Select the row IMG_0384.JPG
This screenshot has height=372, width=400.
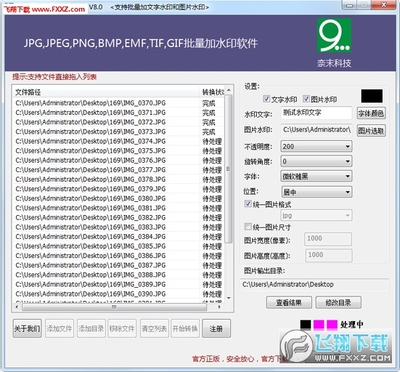(x=119, y=237)
